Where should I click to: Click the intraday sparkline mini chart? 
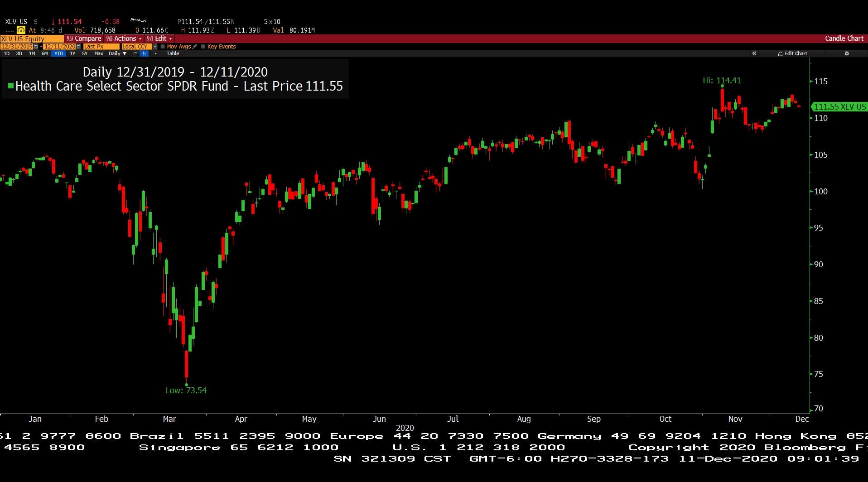point(138,20)
